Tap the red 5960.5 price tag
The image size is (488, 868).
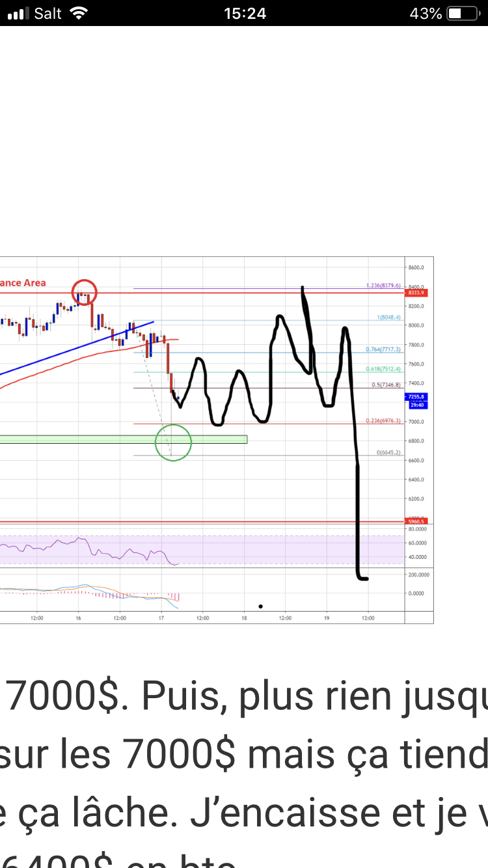[415, 521]
